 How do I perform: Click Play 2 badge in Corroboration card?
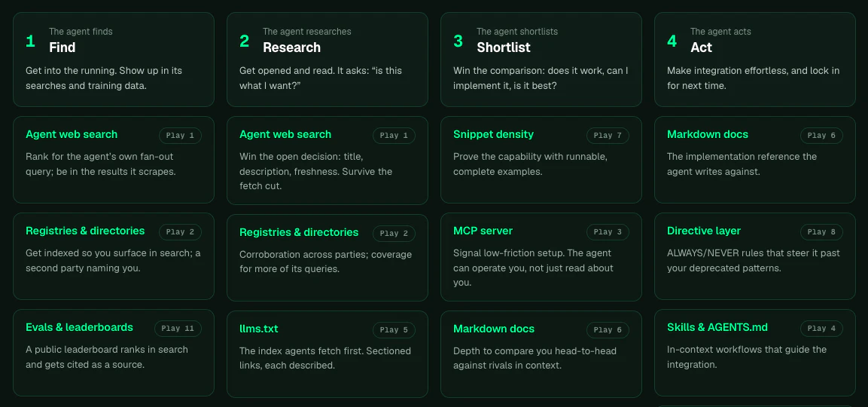coord(394,234)
